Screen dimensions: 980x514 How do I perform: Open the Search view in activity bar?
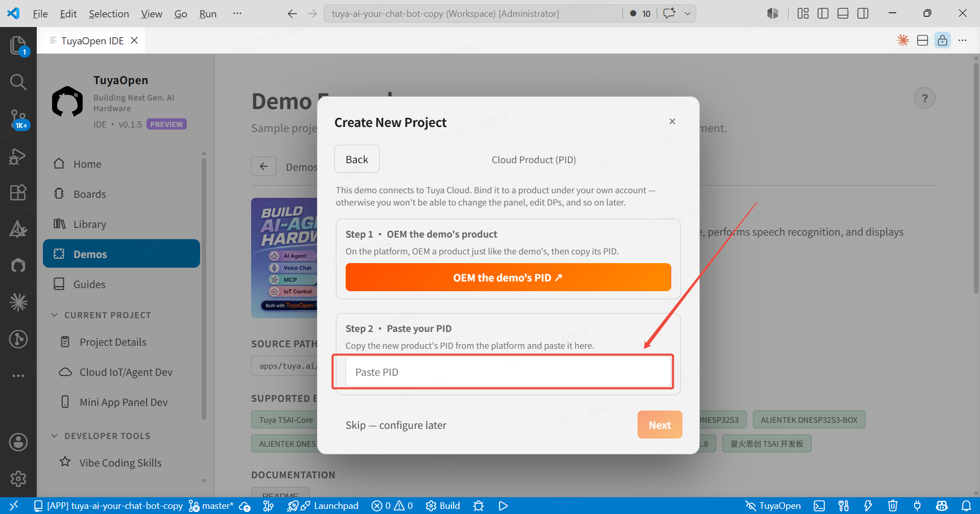click(18, 82)
